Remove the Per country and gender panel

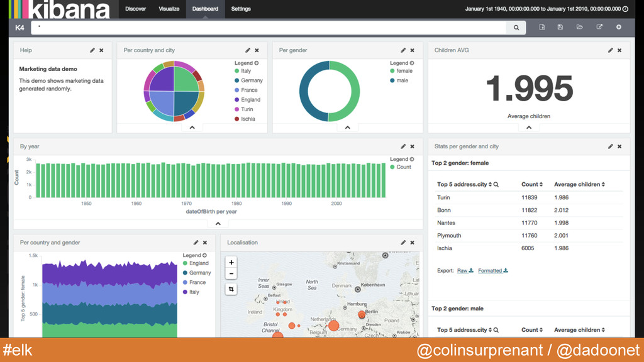click(205, 243)
